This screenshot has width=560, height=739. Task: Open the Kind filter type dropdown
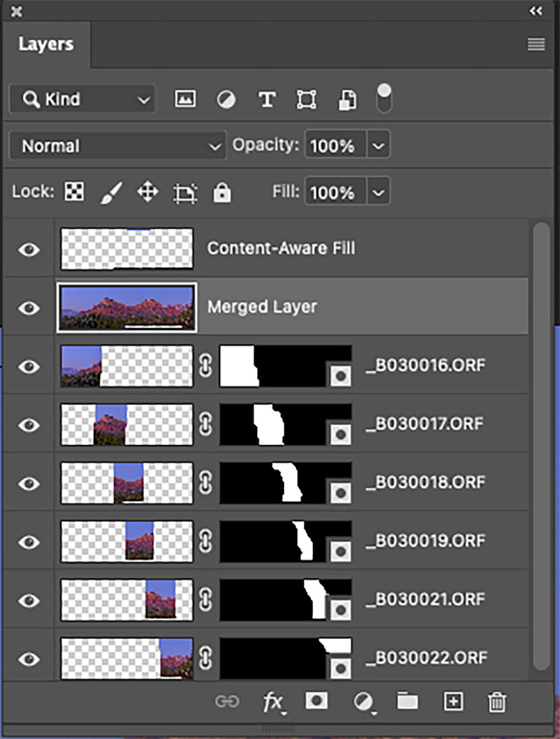(83, 99)
